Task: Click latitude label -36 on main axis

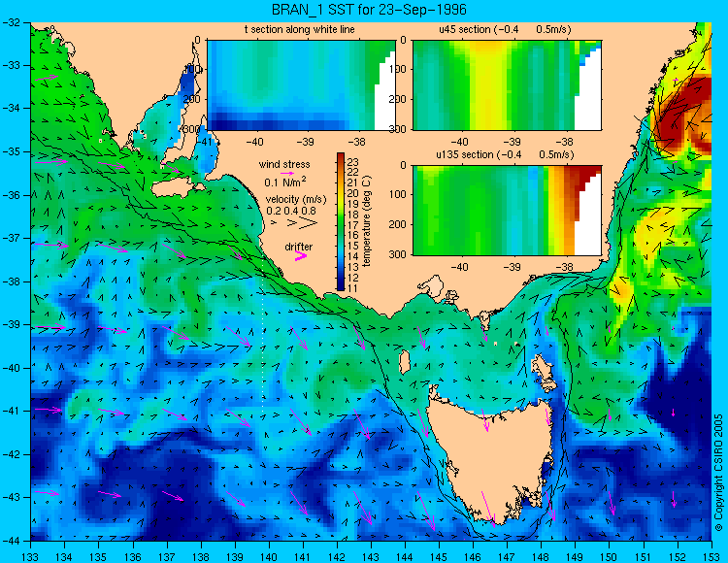Action: pos(14,195)
